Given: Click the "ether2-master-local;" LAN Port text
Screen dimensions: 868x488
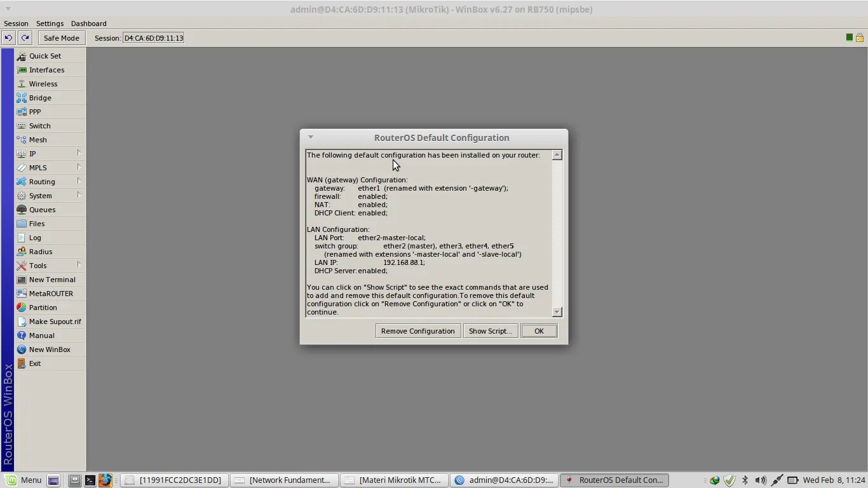Looking at the screenshot, I should click(x=392, y=238).
